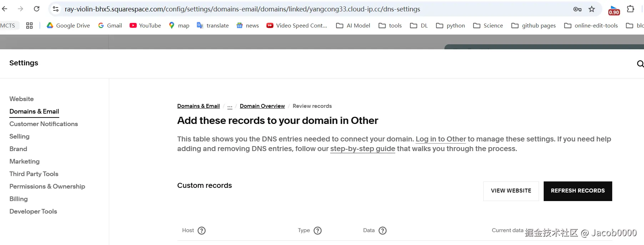Open the browser extensions puzzle icon
The width and height of the screenshot is (644, 245).
[630, 9]
